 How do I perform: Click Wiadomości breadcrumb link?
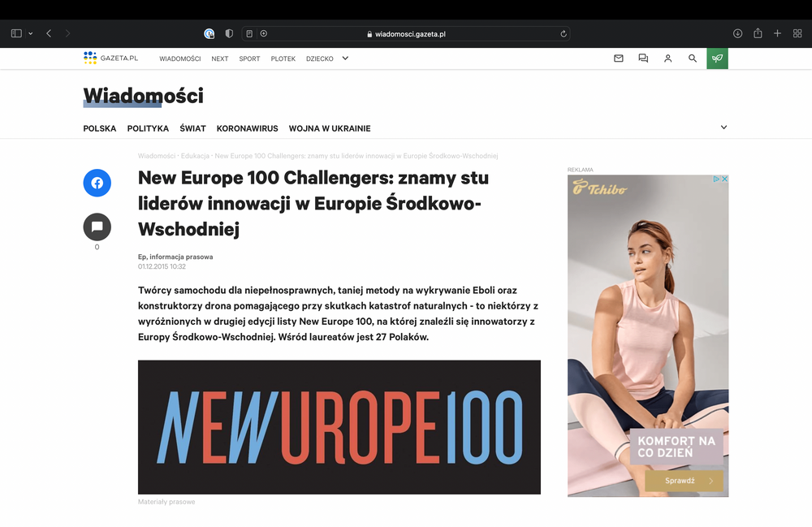point(157,156)
